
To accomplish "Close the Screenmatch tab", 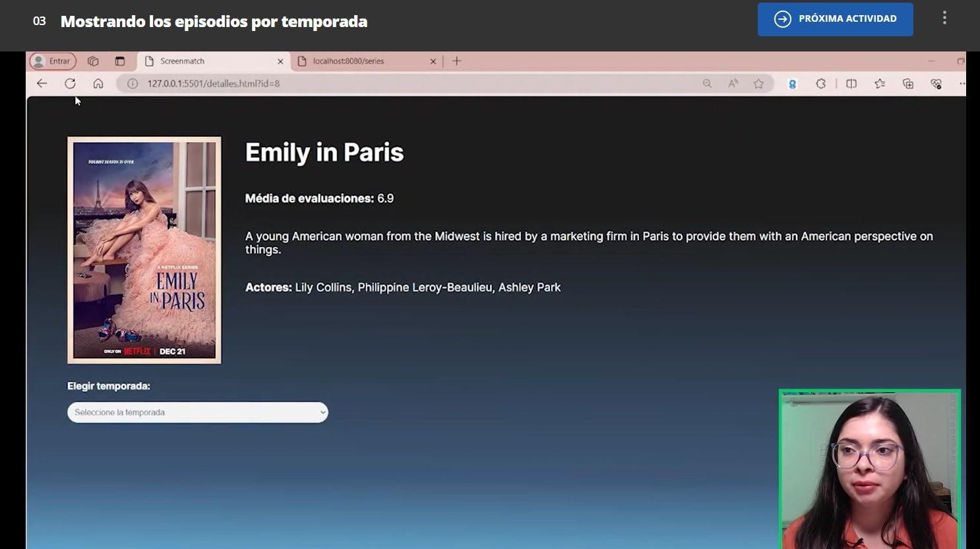I will 280,61.
